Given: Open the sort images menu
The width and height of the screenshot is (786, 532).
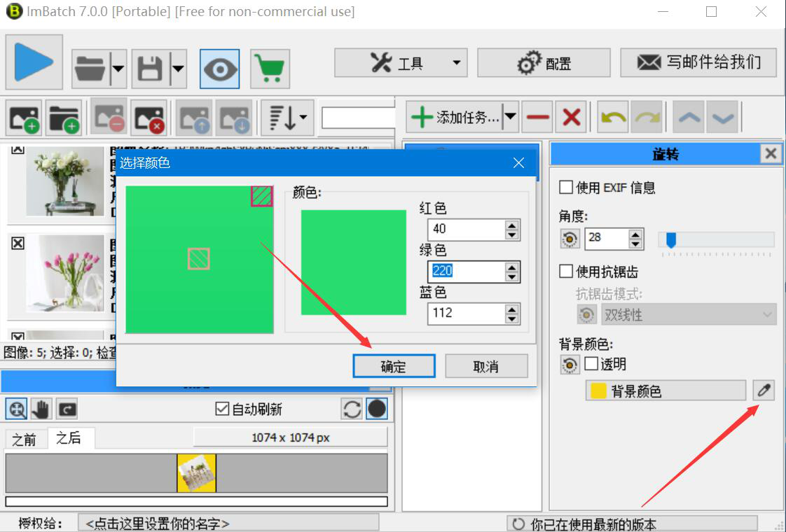Looking at the screenshot, I should point(288,118).
